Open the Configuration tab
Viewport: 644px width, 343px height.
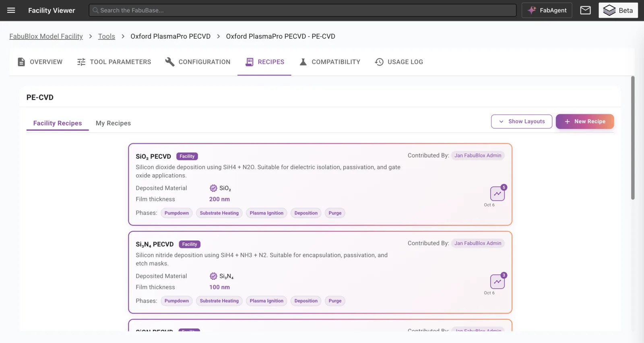click(x=198, y=62)
